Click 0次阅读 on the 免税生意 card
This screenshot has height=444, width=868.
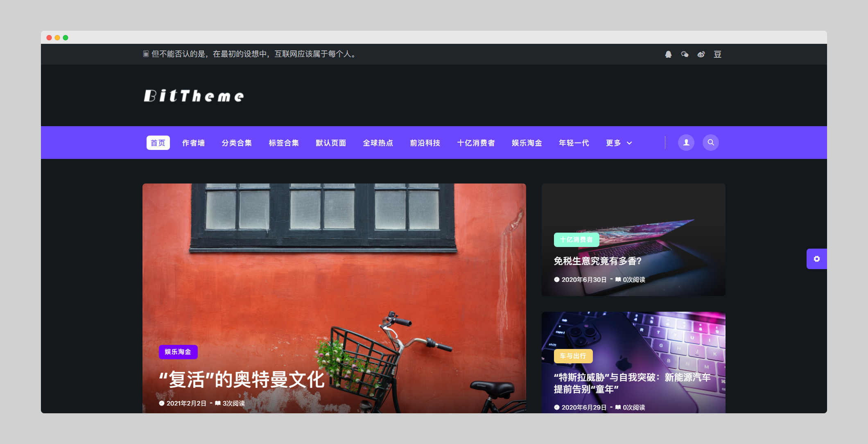click(634, 280)
